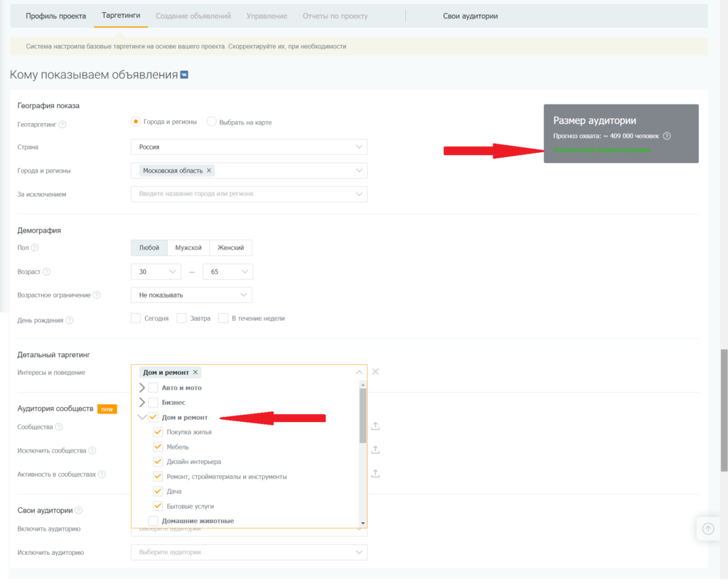
Task: Click the scroll-to-top arrow button
Action: (x=708, y=529)
